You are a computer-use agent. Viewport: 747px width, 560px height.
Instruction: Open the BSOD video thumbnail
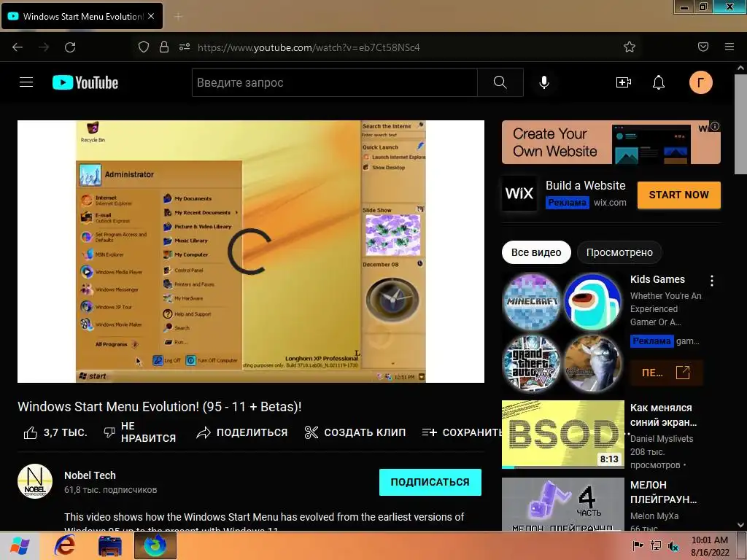tap(562, 434)
